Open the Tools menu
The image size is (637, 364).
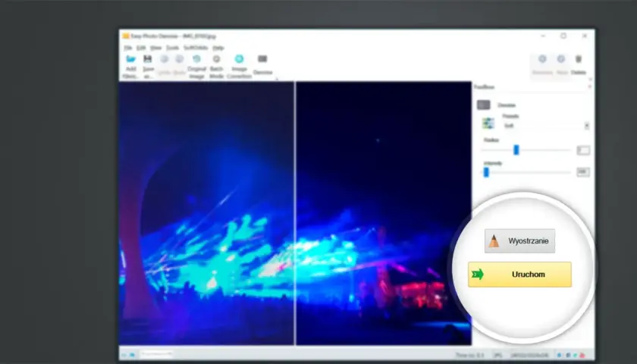(173, 48)
